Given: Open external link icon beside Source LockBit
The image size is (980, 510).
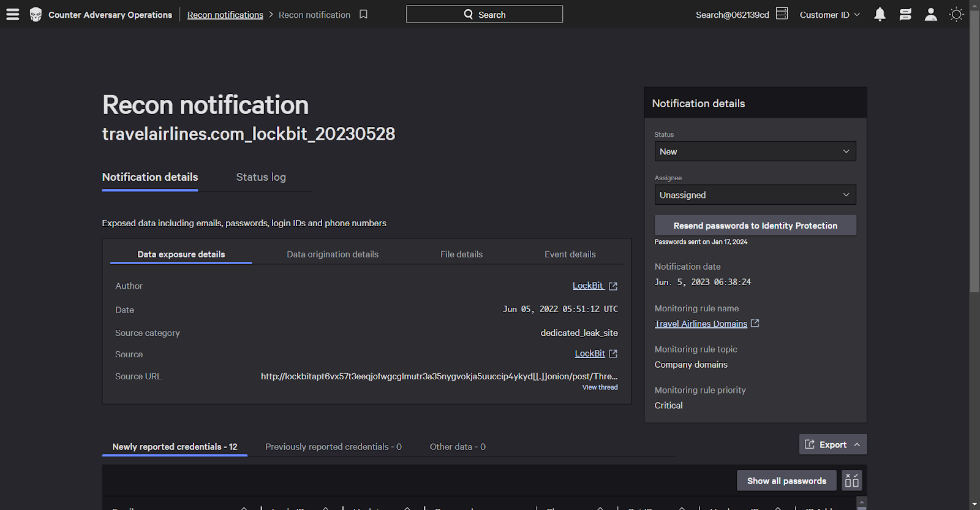Looking at the screenshot, I should click(x=613, y=354).
